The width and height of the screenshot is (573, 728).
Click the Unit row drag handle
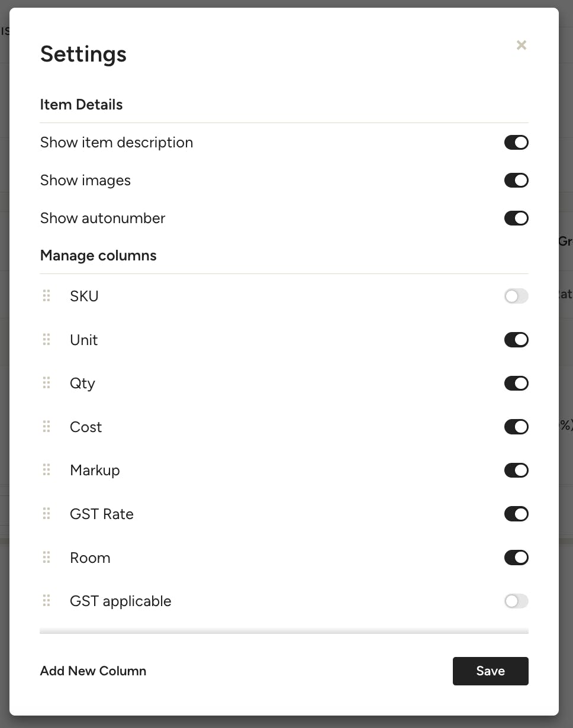[x=47, y=340]
